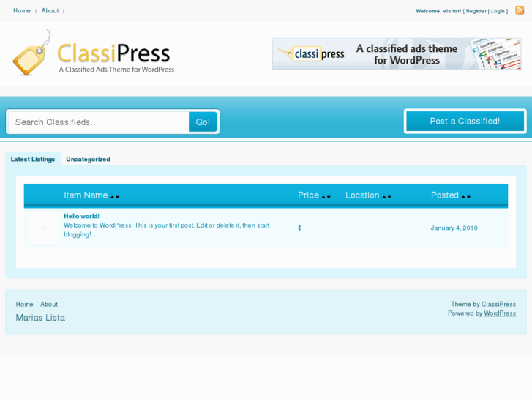Switch to the Latest Listings tab
532x399 pixels.
click(x=33, y=159)
